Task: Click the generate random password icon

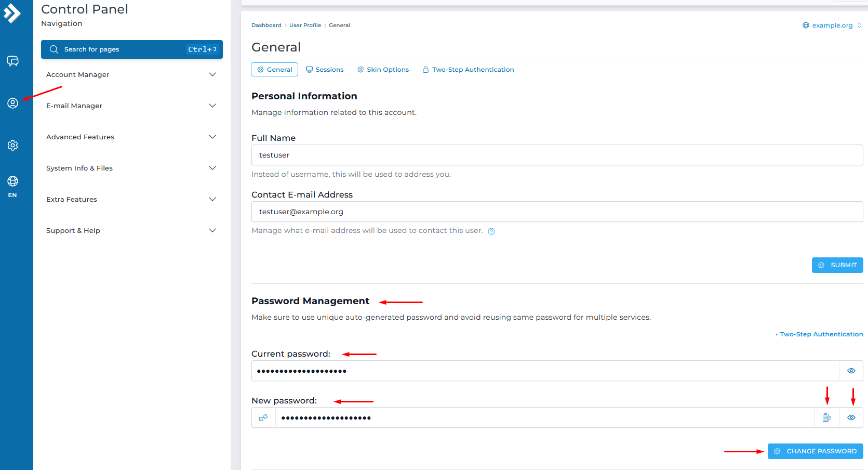Action: coord(263,417)
